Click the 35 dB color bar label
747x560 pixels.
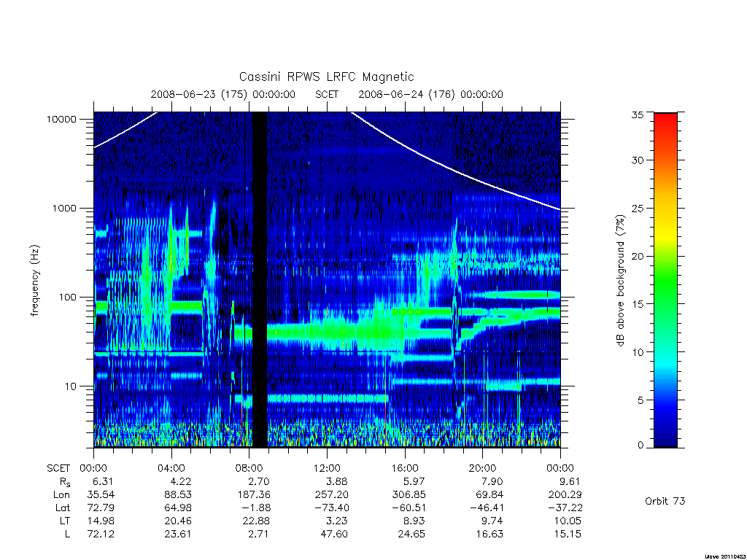(x=638, y=114)
